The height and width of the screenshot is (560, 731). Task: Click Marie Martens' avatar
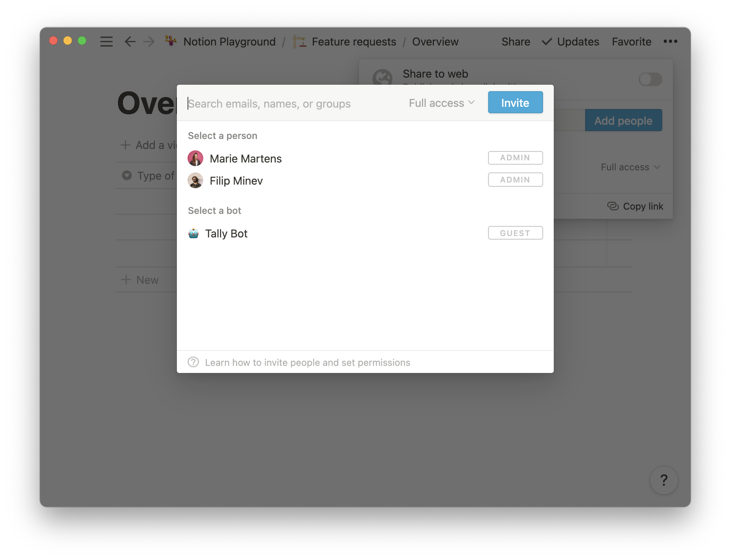(x=196, y=158)
